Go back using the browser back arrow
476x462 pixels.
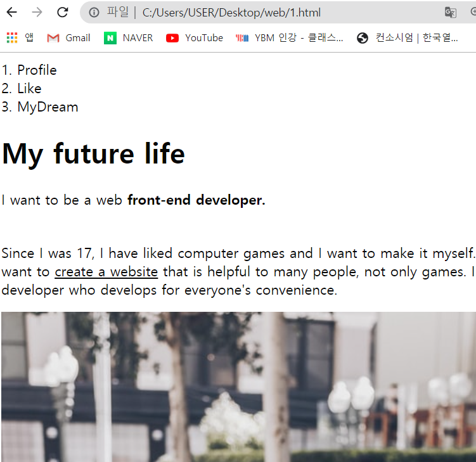(12, 13)
